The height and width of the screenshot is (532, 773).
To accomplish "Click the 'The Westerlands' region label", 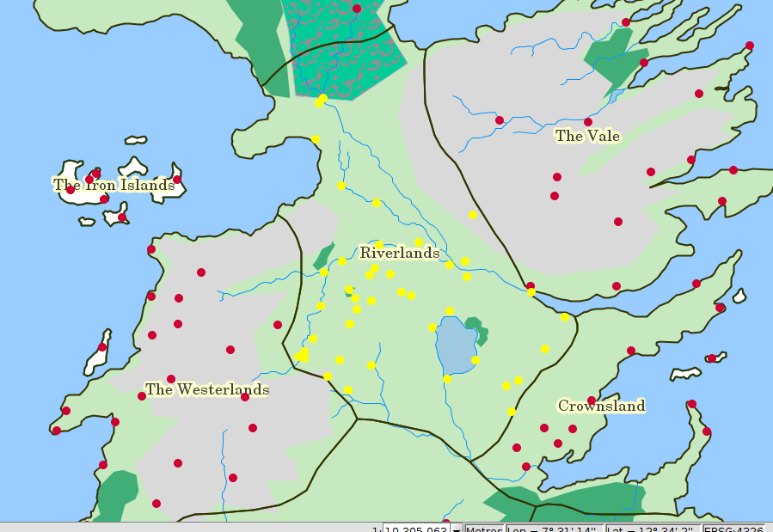I will 206,389.
